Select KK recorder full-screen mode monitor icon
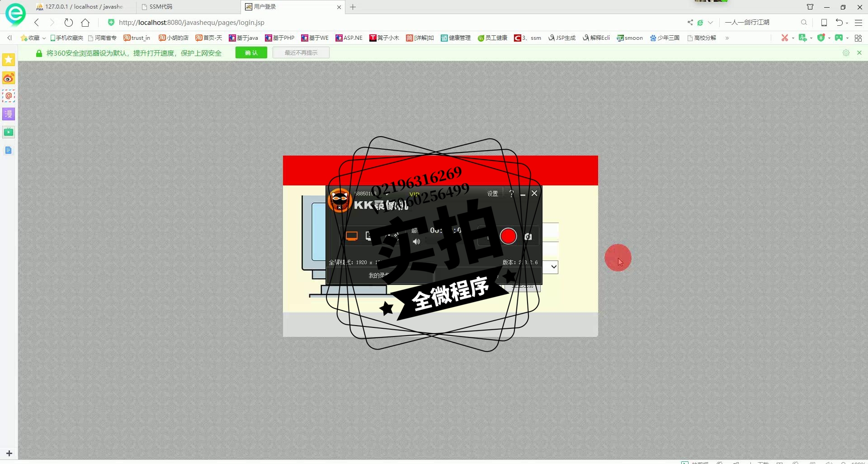 (352, 236)
